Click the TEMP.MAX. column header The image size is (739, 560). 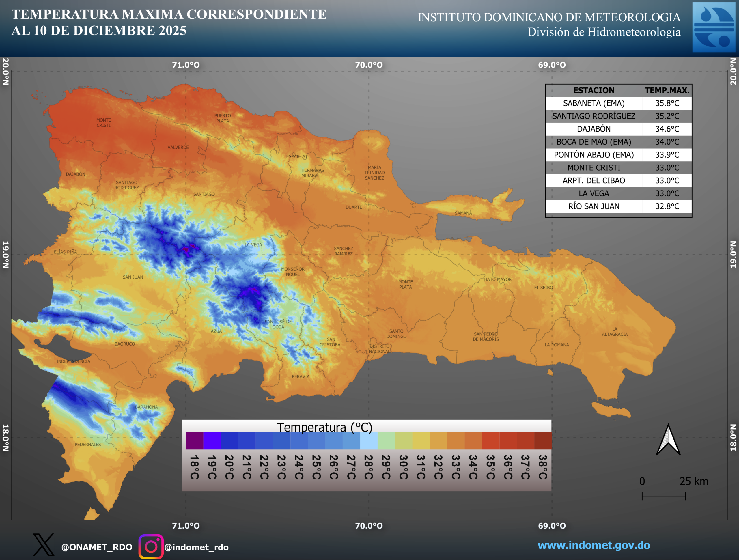(x=667, y=90)
